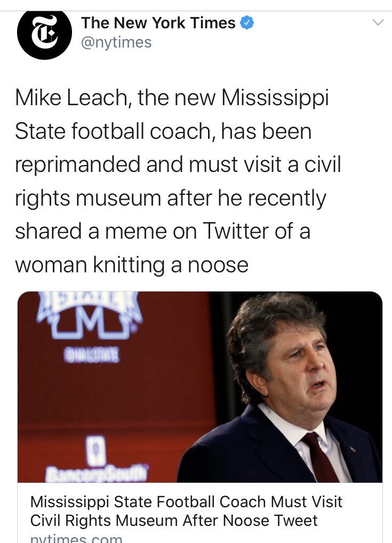Click the white card area below the photo
This screenshot has width=392, height=543.
coord(200,513)
